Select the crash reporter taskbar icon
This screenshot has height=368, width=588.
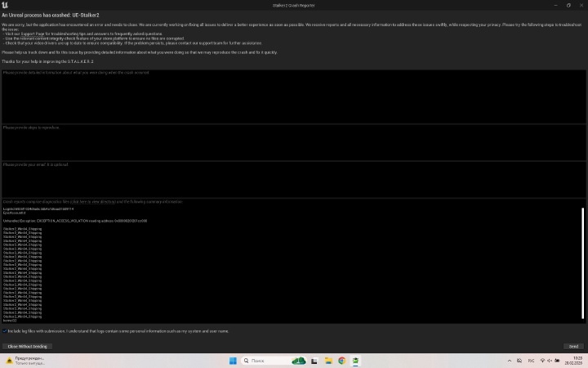[356, 361]
